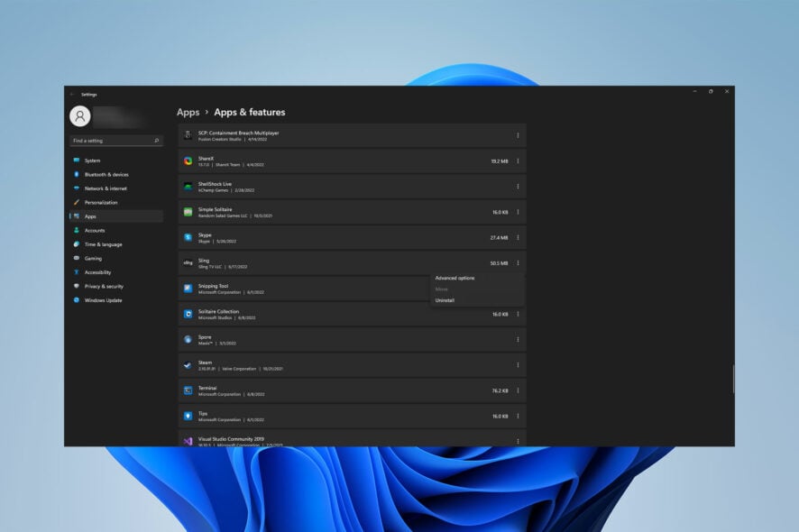
Task: Go to Time & language settings
Action: coord(116,244)
